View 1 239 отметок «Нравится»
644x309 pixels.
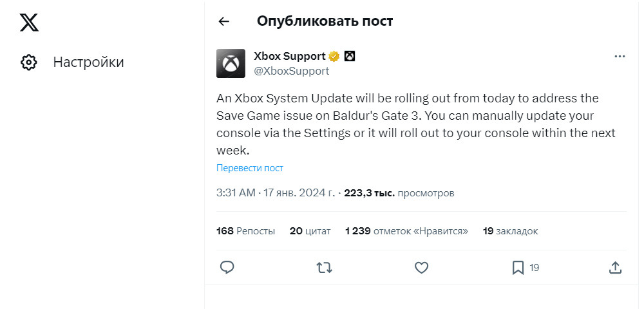pos(406,230)
